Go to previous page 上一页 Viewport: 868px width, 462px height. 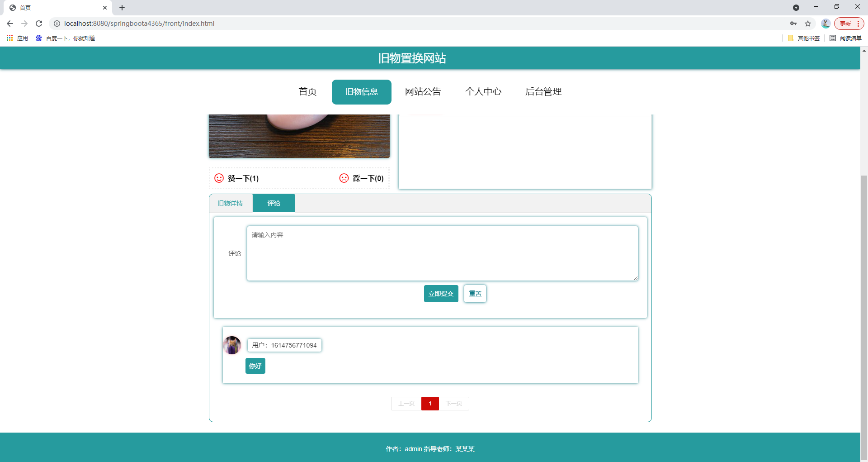[x=406, y=404]
